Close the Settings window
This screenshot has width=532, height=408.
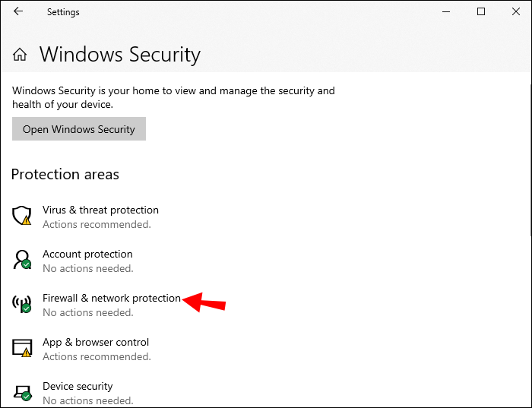click(x=515, y=12)
